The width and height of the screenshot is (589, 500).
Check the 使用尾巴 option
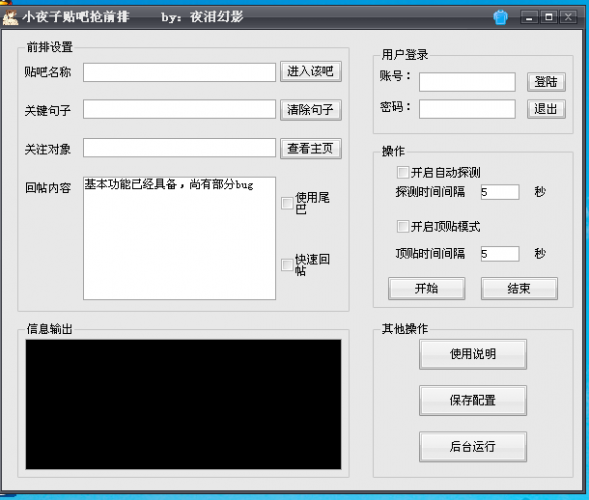point(287,203)
